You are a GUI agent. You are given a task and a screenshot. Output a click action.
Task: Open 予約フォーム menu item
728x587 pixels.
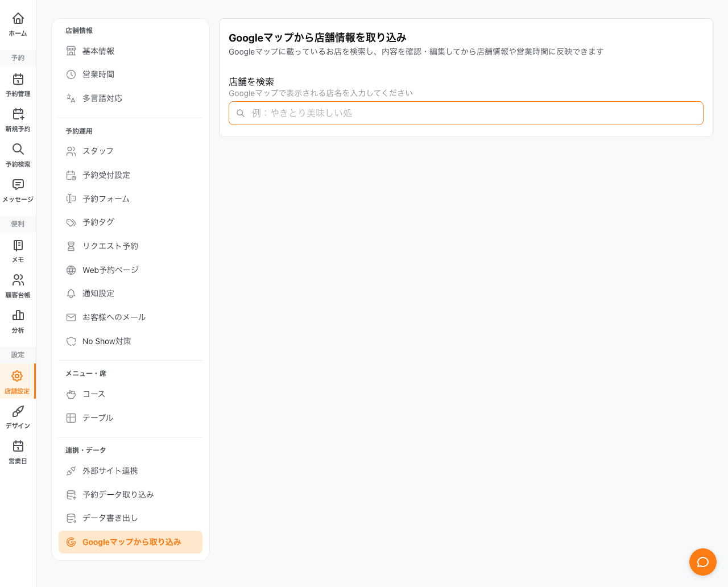[x=130, y=199]
